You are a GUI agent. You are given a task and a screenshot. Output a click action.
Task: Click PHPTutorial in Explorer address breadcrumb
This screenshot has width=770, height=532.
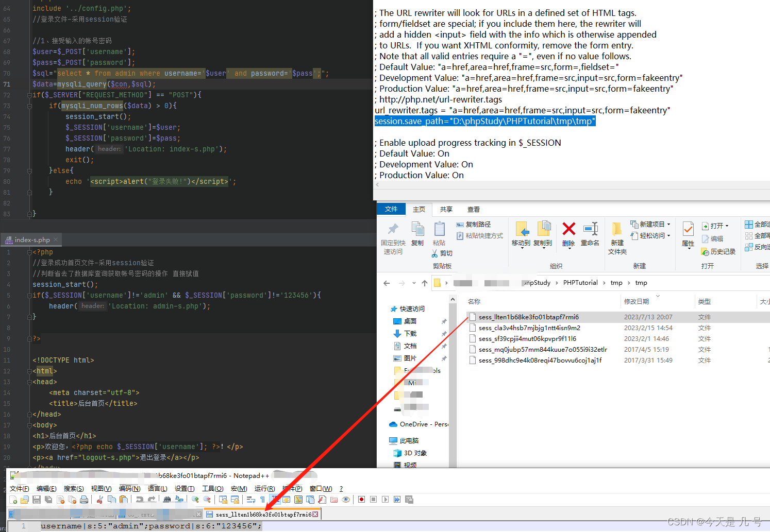[x=580, y=283]
